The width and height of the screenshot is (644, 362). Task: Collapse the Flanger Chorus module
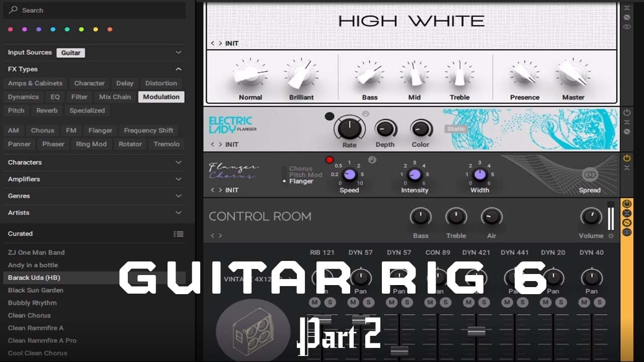(627, 168)
